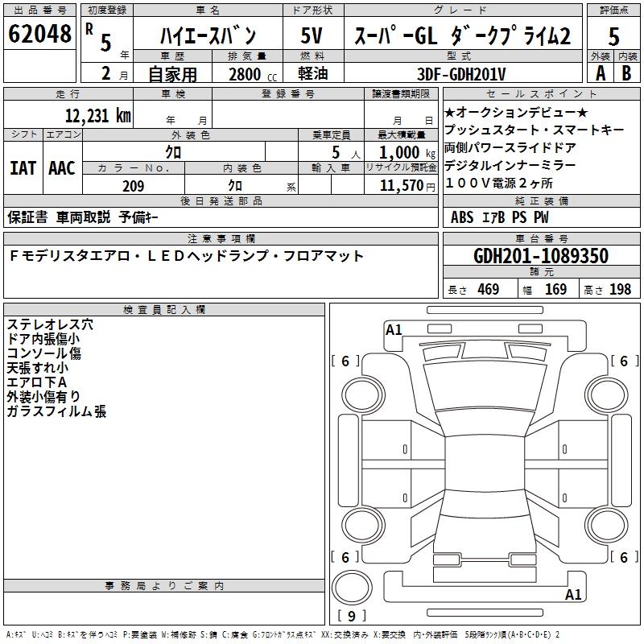
Task: Click the A1 mark at diagram bottom
Action: 573,594
